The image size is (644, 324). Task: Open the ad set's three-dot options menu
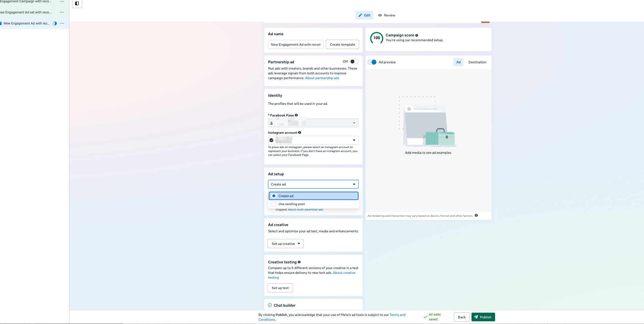[x=62, y=12]
